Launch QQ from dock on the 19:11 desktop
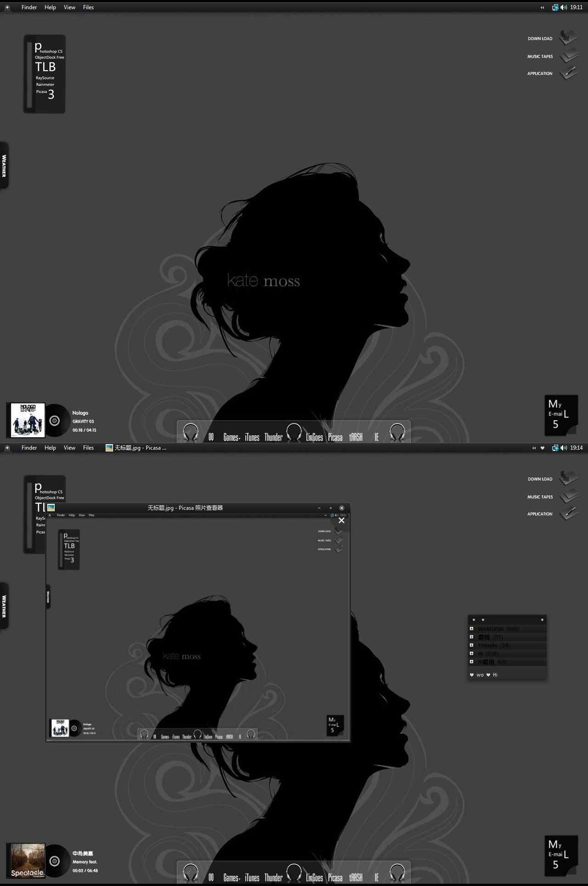 pyautogui.click(x=211, y=437)
